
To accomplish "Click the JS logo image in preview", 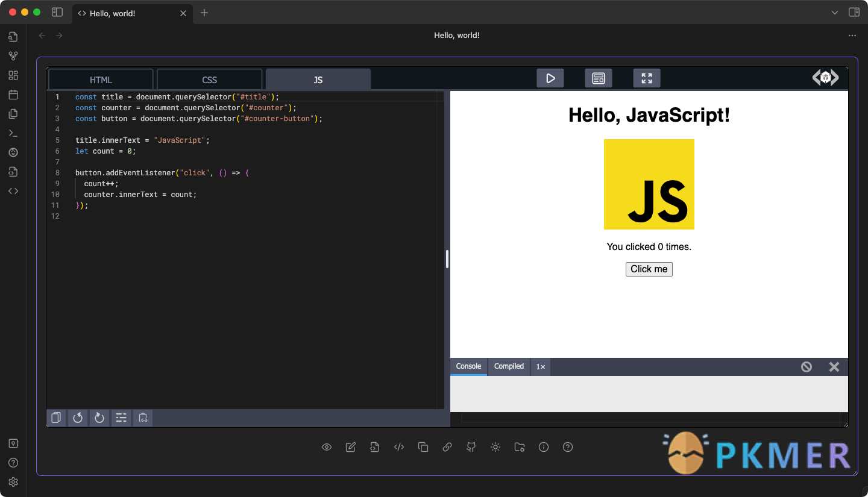I will (649, 184).
